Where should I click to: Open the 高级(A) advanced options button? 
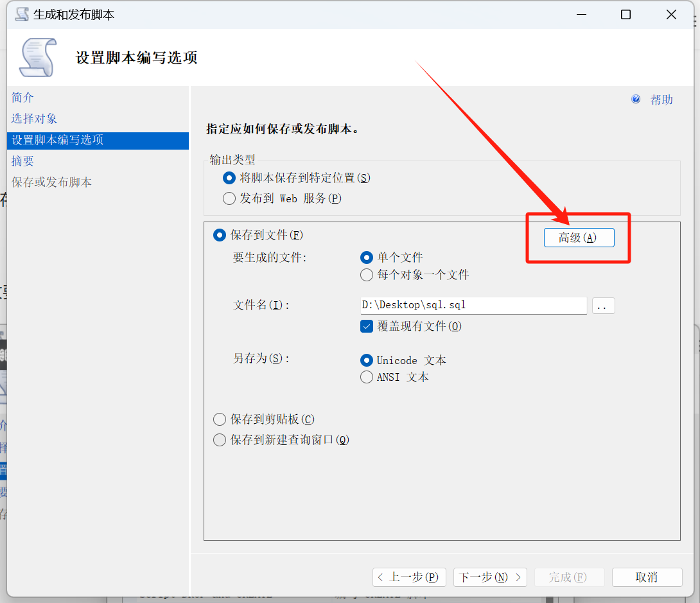pyautogui.click(x=579, y=238)
